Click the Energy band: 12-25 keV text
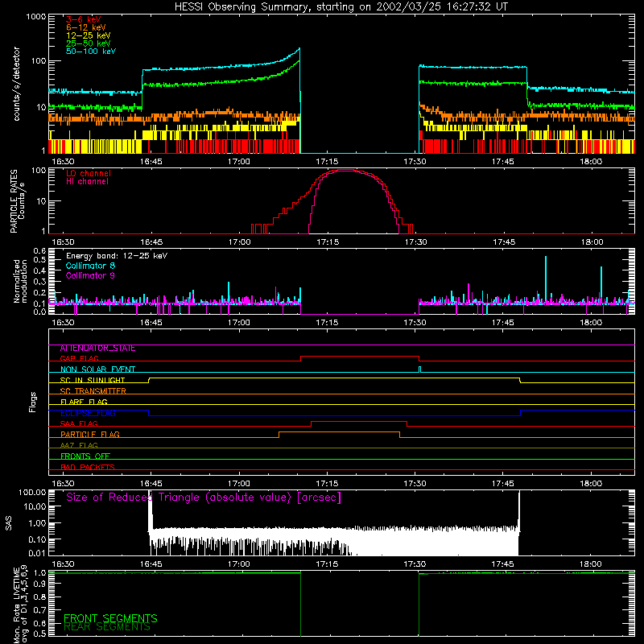644x644 pixels. pos(117,256)
